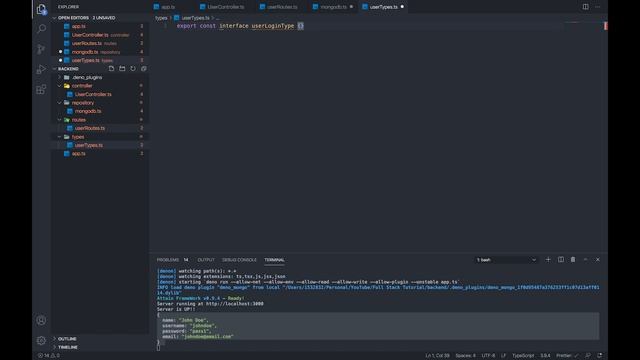Open the Search view in the activity bar
This screenshot has width=640, height=360.
point(41,29)
